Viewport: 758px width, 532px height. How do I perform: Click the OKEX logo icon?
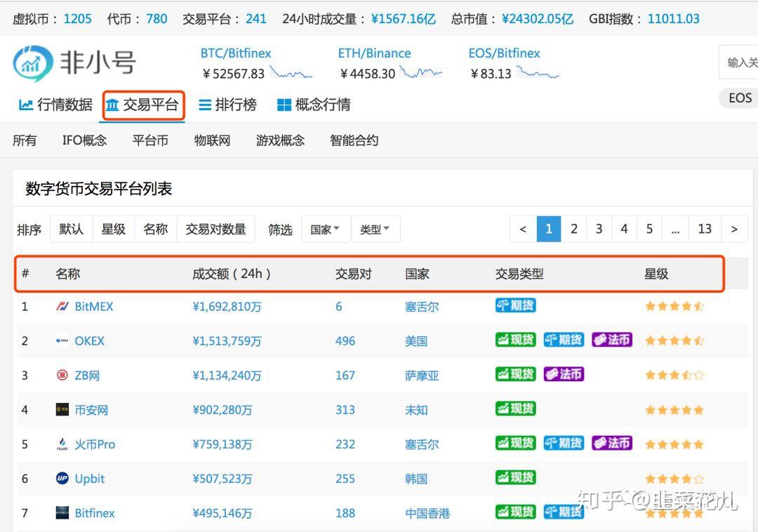(62, 340)
